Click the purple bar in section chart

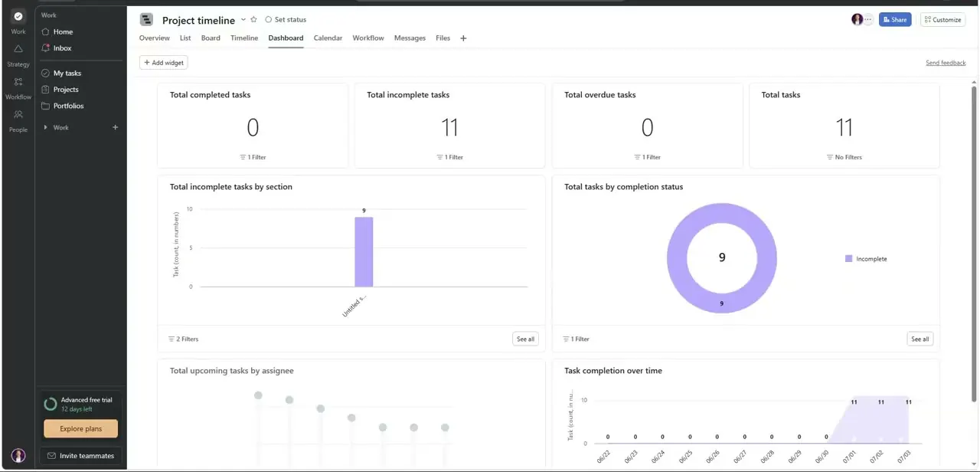[x=364, y=252]
